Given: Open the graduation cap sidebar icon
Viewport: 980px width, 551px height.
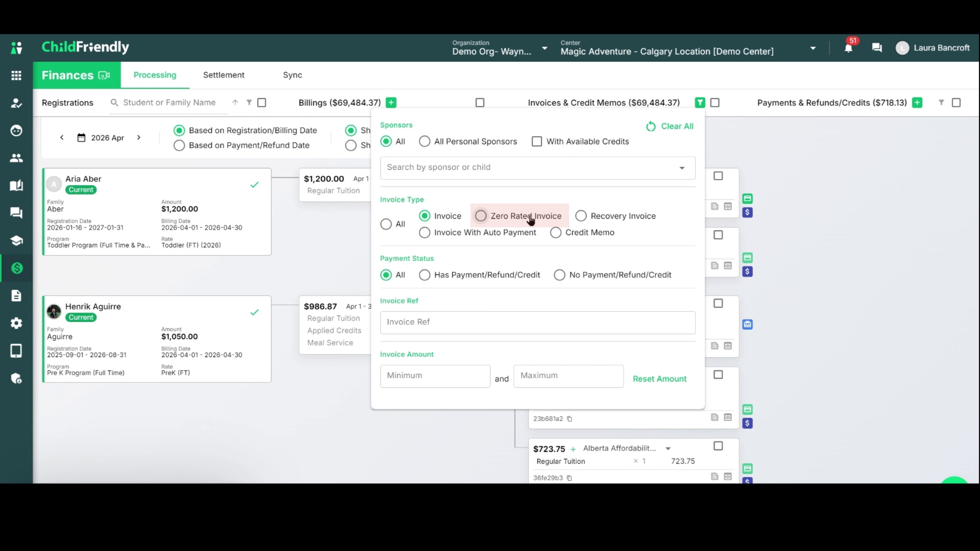Looking at the screenshot, I should [x=16, y=241].
